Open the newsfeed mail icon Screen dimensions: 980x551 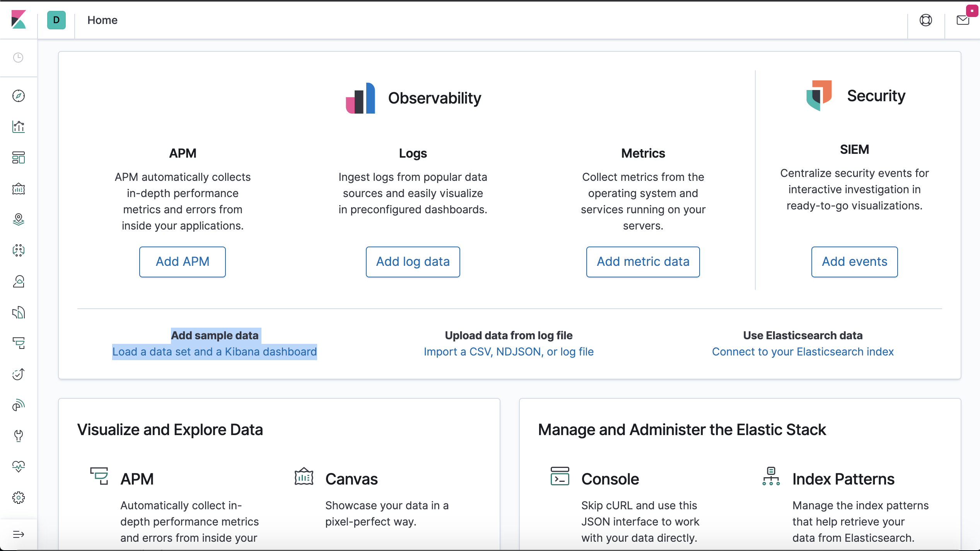(963, 20)
